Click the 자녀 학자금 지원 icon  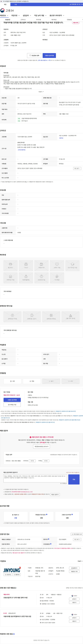pos(72,265)
